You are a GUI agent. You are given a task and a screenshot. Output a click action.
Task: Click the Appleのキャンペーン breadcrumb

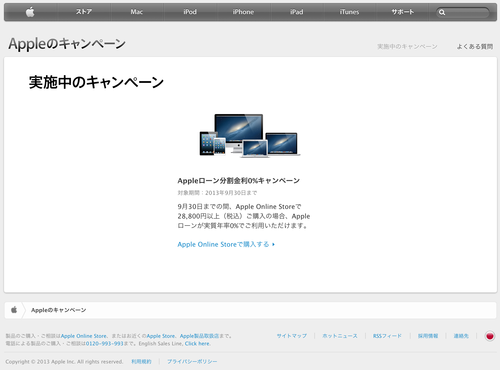pos(59,310)
